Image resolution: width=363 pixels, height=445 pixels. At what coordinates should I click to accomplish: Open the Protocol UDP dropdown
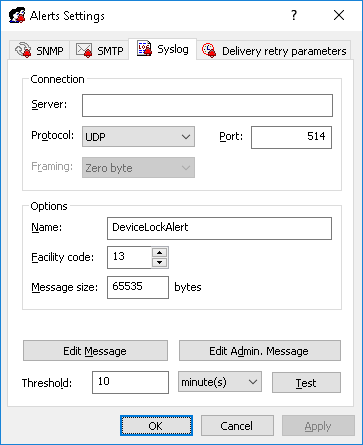click(x=138, y=136)
